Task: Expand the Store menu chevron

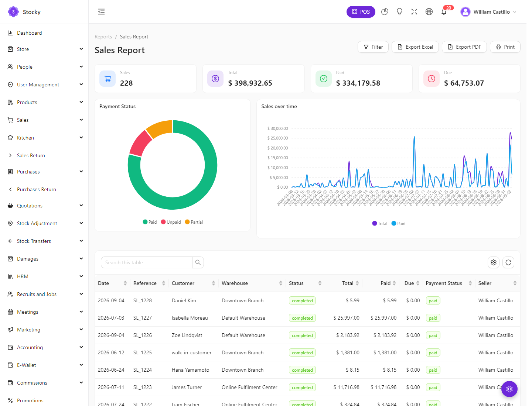Action: point(81,49)
